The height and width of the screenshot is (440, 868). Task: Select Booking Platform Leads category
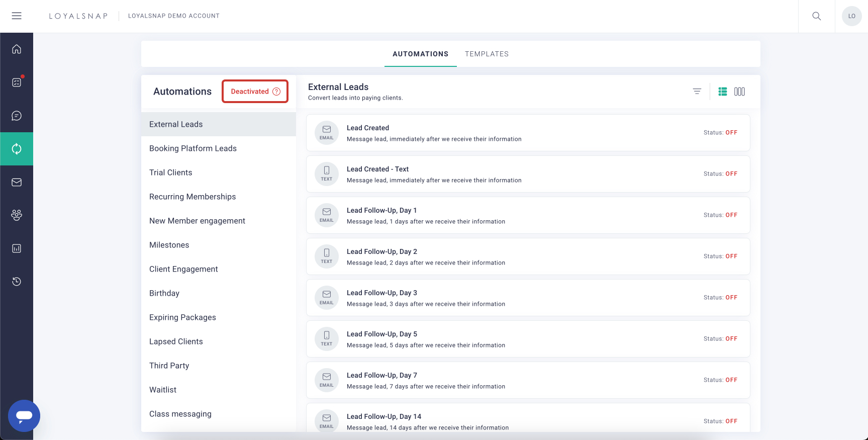(192, 148)
